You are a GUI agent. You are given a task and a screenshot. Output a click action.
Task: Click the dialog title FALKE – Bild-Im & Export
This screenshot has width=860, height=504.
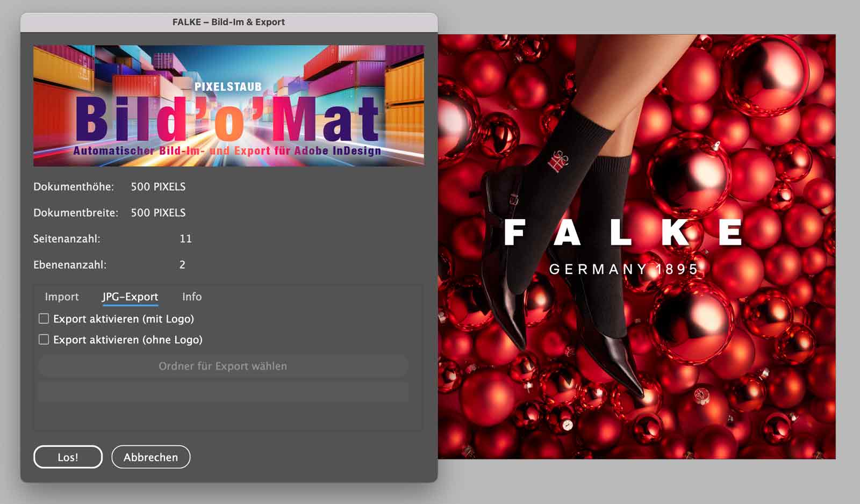tap(228, 22)
